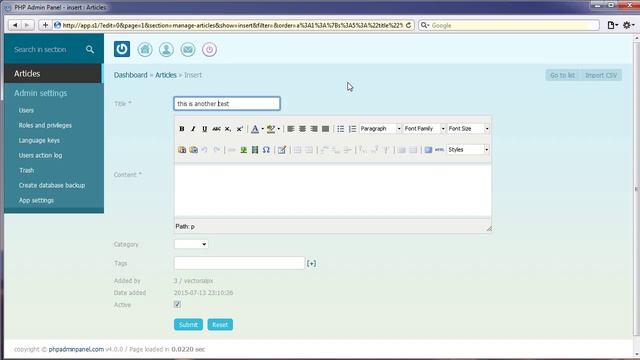Viewport: 640px width, 360px height.
Task: Select Articles in the sidebar
Action: point(53,73)
